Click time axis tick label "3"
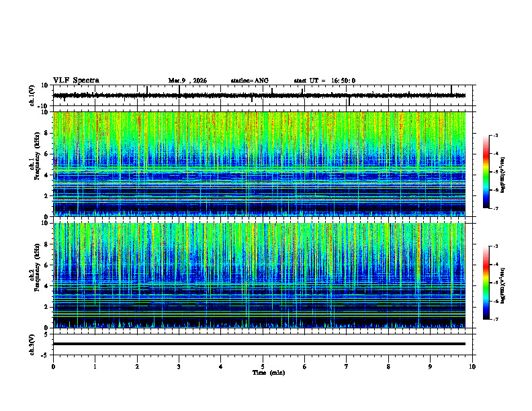 tap(179, 367)
